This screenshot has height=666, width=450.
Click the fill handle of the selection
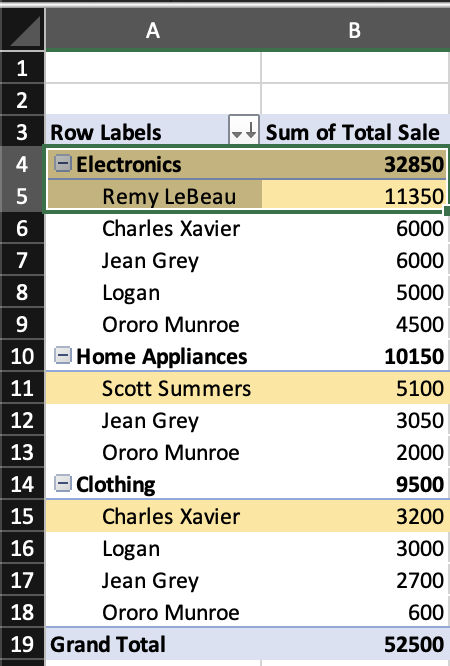tap(447, 211)
